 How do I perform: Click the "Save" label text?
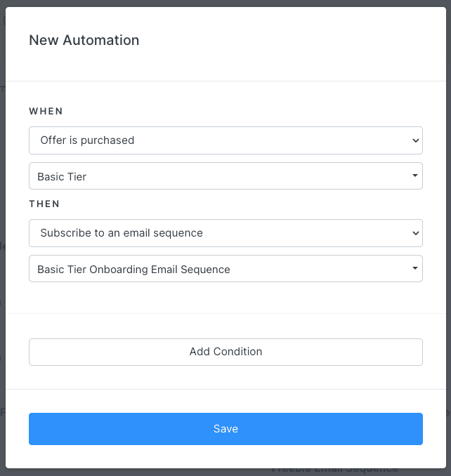[x=225, y=429]
